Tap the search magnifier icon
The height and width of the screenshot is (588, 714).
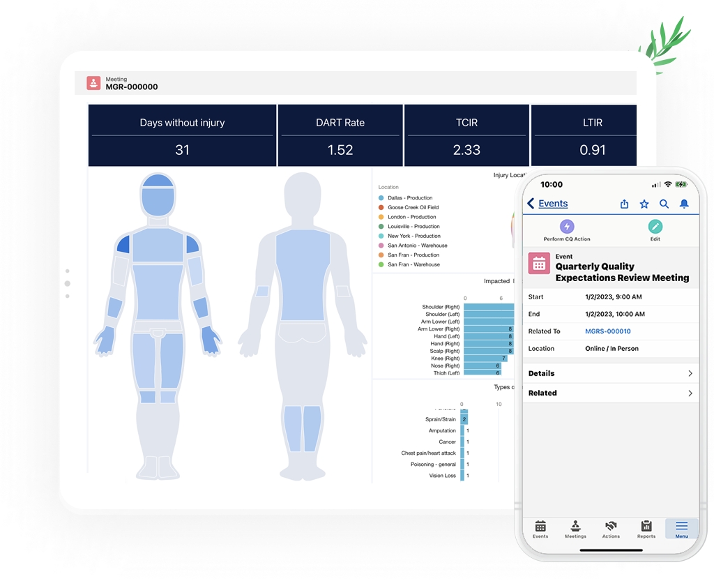point(664,204)
